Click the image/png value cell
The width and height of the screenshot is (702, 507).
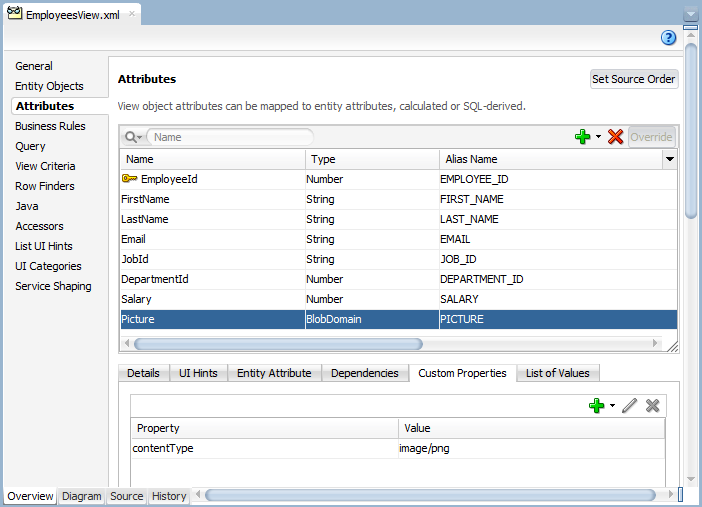(531, 448)
